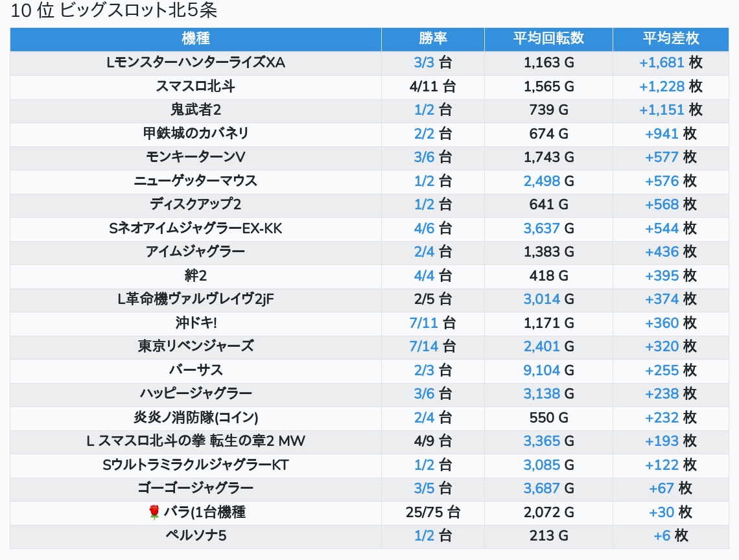Click the 平均差枚 column header

tap(670, 39)
